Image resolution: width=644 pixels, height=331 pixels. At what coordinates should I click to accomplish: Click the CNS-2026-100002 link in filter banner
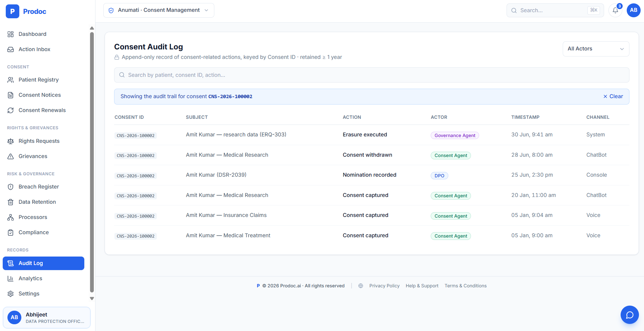[230, 97]
